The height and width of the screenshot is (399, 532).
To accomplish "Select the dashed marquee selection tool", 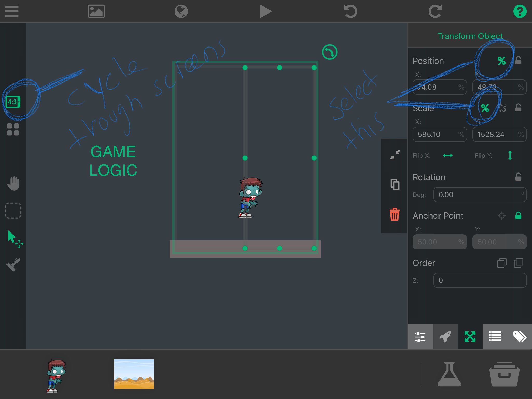I will 13,210.
